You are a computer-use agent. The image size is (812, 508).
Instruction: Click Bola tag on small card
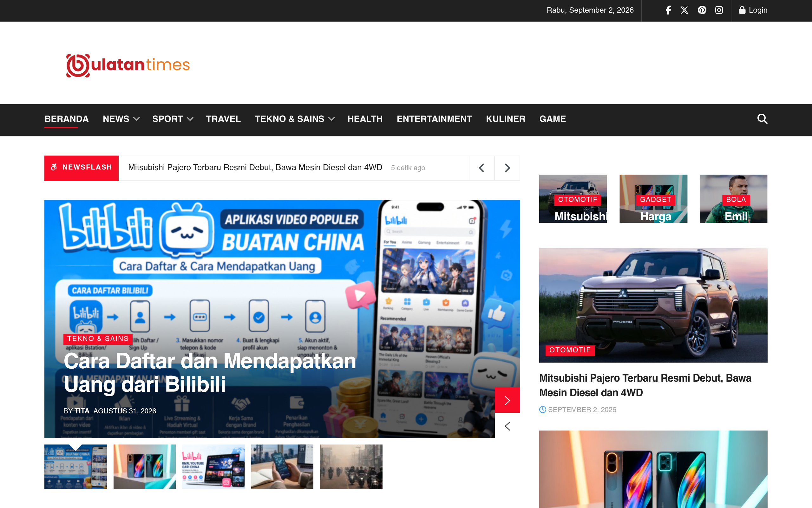pyautogui.click(x=736, y=200)
